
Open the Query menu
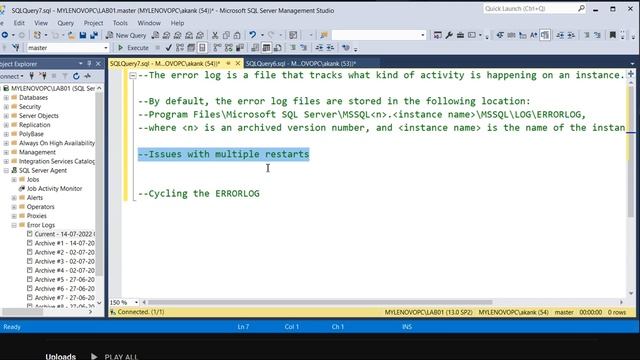[65, 23]
